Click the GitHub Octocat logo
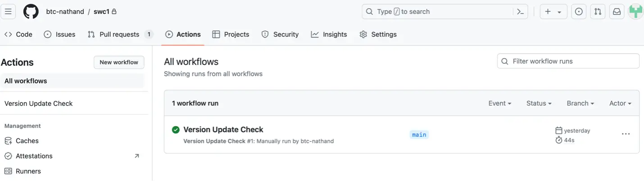This screenshot has height=183, width=644. click(x=31, y=12)
